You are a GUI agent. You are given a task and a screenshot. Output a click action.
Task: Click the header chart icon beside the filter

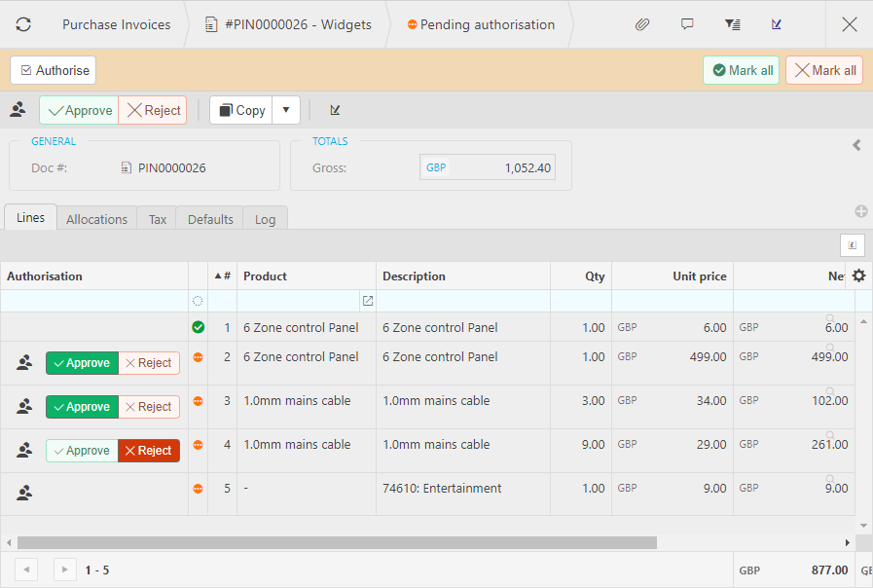[x=776, y=24]
